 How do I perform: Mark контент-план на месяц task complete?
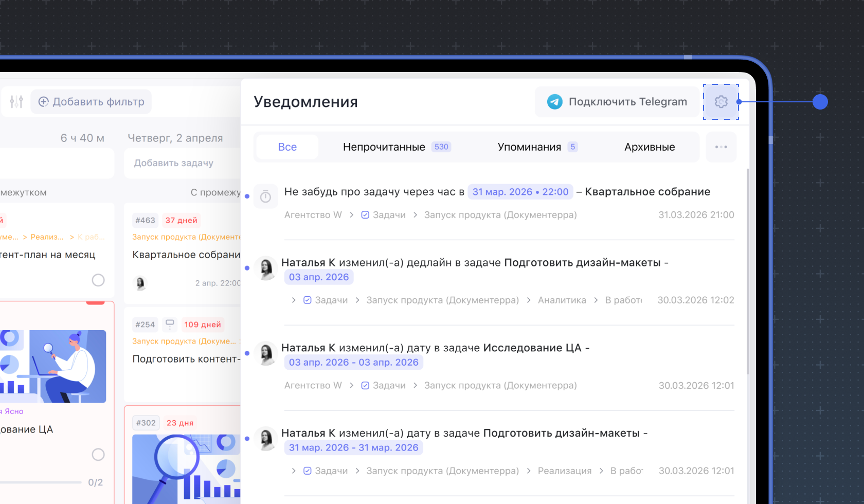click(98, 280)
